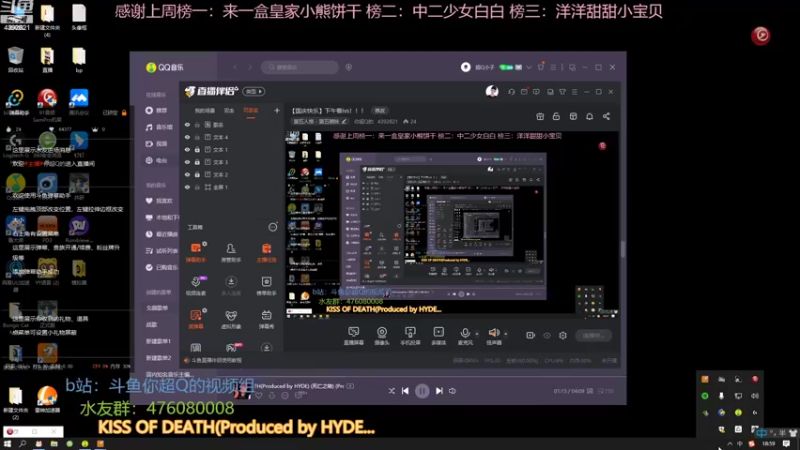Skip to next track in QQ Music
Image resolution: width=800 pixels, height=450 pixels.
coord(439,391)
